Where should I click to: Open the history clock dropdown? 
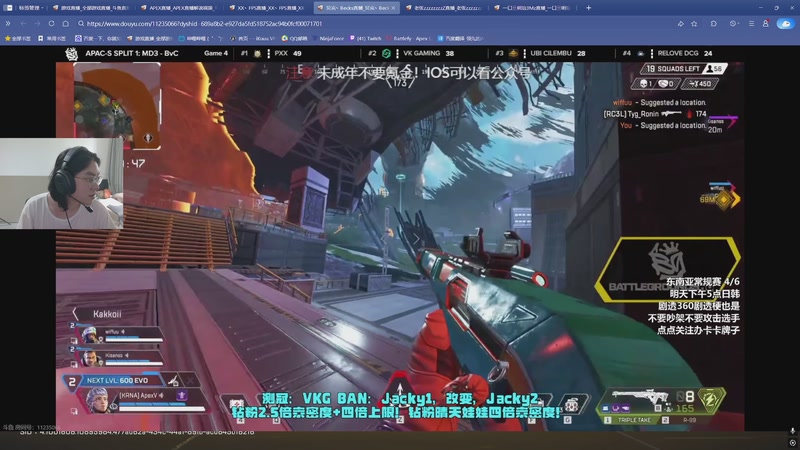[x=734, y=23]
